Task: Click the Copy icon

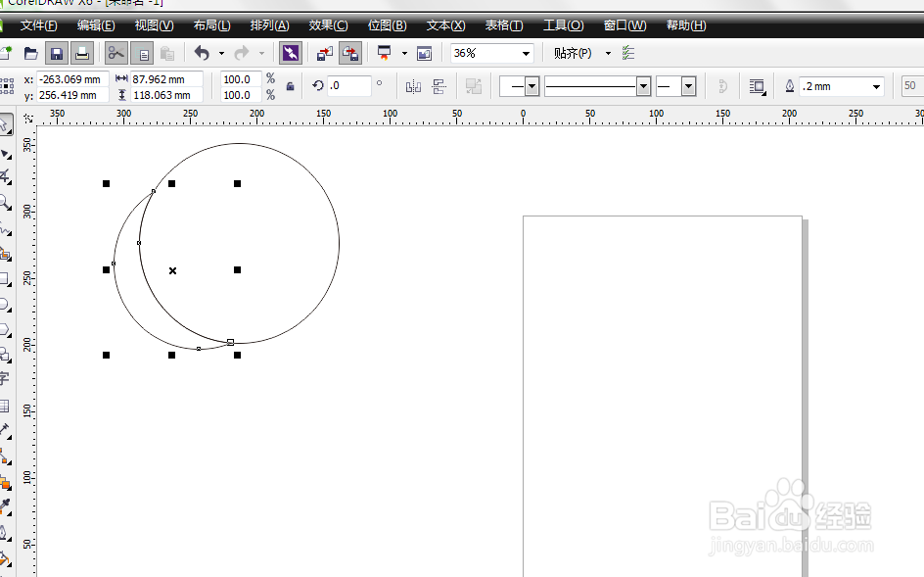Action: click(x=143, y=54)
